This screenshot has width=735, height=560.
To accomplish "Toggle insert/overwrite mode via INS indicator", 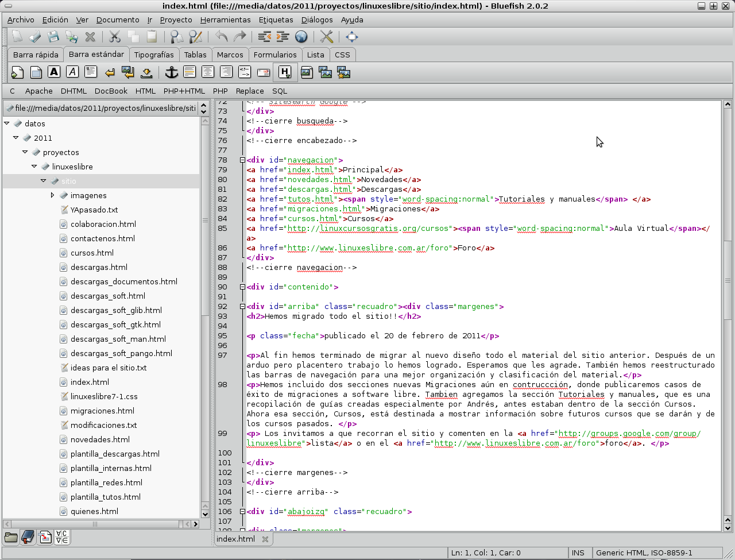I will pyautogui.click(x=579, y=553).
